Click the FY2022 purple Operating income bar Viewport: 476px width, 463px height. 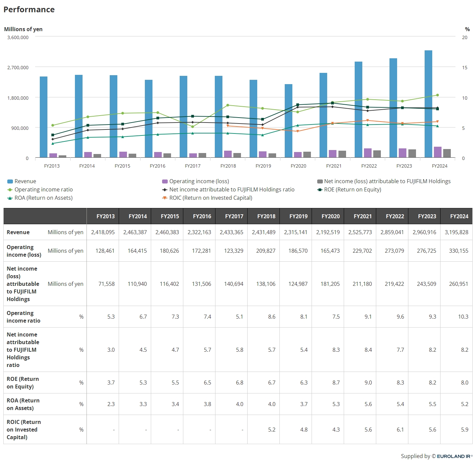(x=368, y=153)
